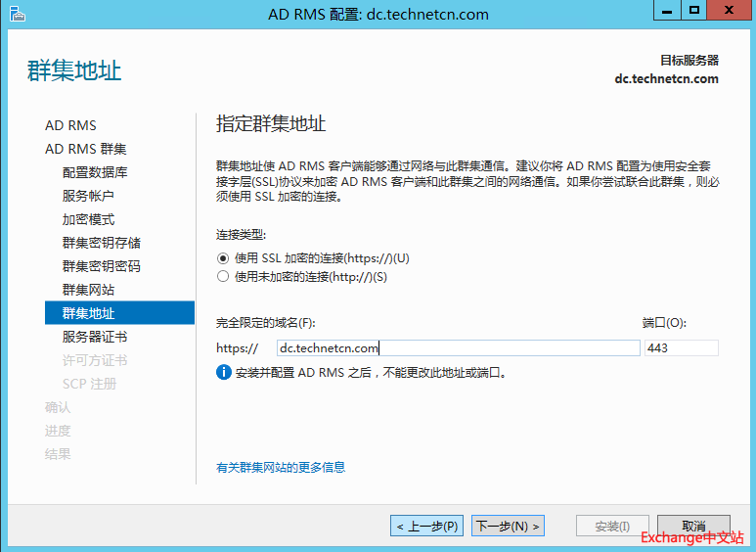Open link for more cluster website information
Image resolution: width=756 pixels, height=552 pixels.
[x=281, y=467]
